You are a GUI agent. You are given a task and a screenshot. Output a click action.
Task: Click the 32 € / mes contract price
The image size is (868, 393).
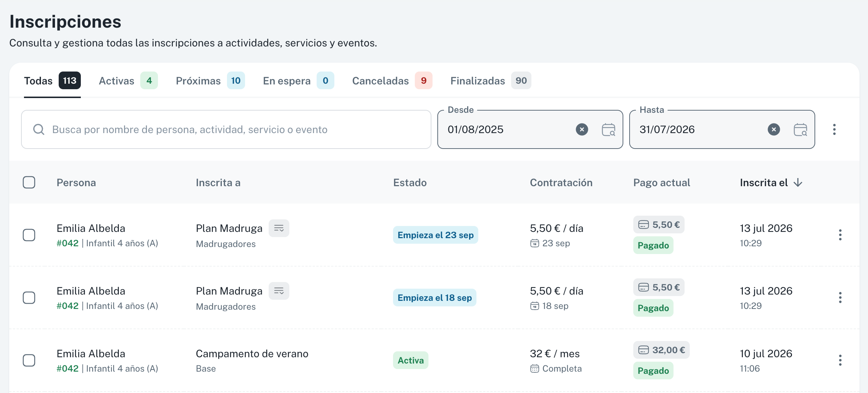coord(555,354)
